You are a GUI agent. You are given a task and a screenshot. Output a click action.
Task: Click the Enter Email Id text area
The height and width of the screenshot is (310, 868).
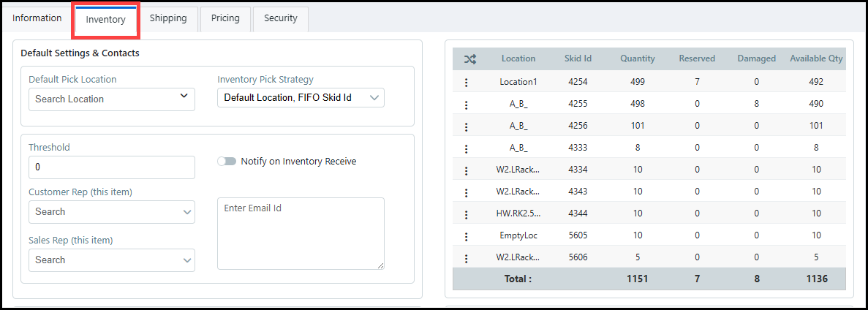(x=301, y=234)
